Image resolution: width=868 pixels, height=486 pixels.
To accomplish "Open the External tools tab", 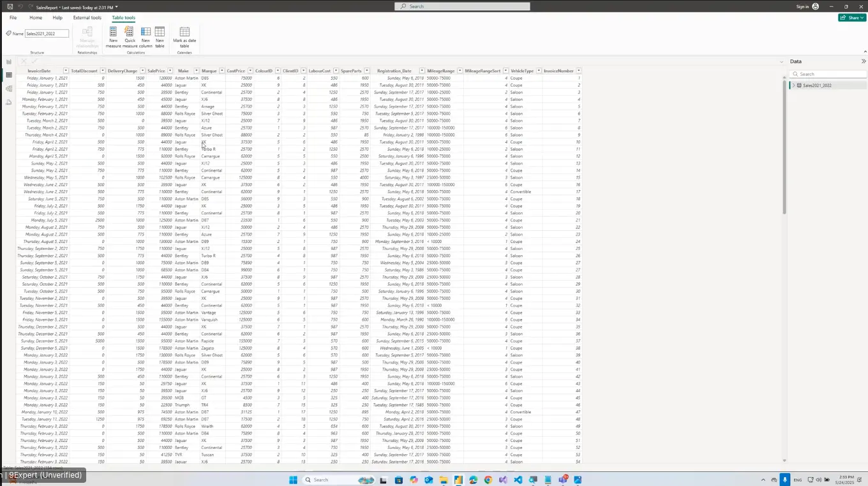I will pos(87,18).
